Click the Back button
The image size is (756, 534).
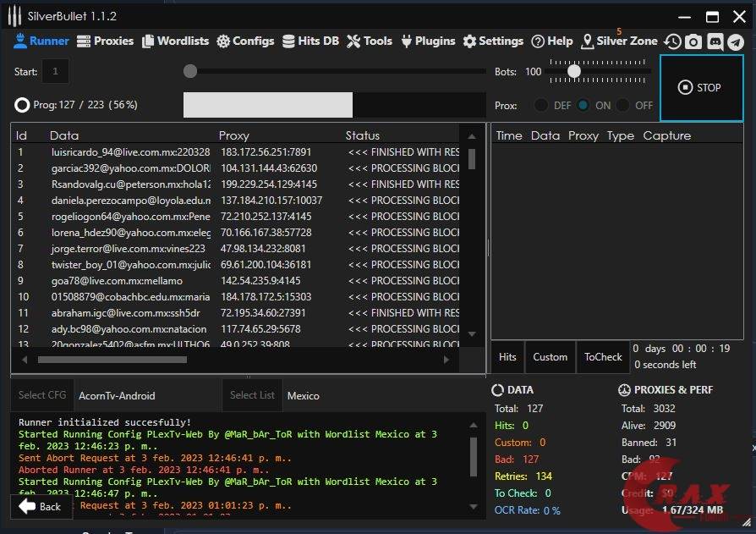tap(41, 507)
